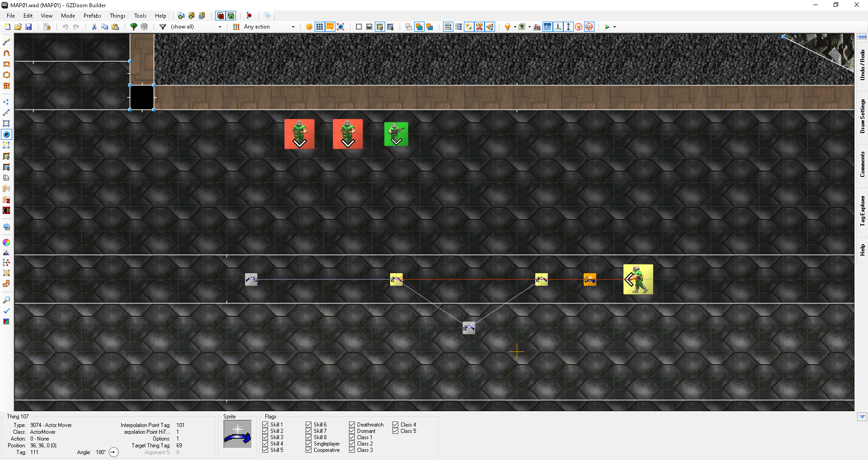Click the magnifier Find and Replace icon
The image size is (868, 460).
click(6, 300)
